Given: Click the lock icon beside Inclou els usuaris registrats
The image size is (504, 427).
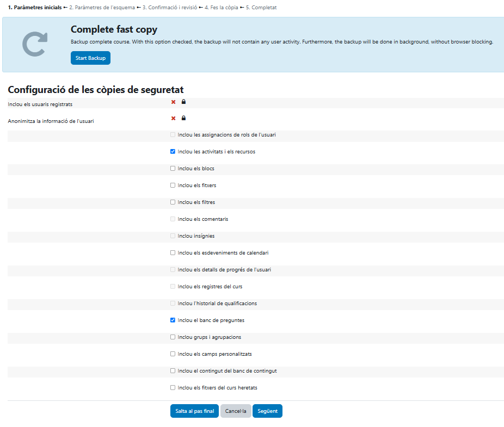Looking at the screenshot, I should point(183,102).
